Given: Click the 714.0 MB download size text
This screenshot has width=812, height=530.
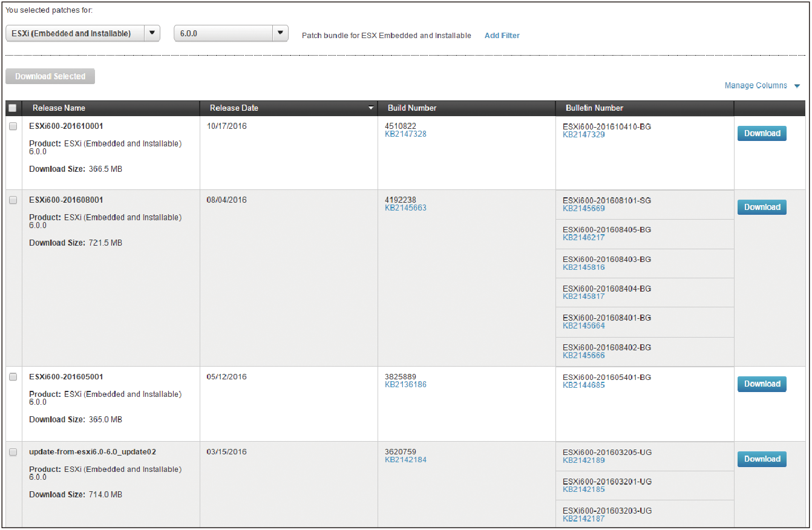Looking at the screenshot, I should (x=105, y=494).
